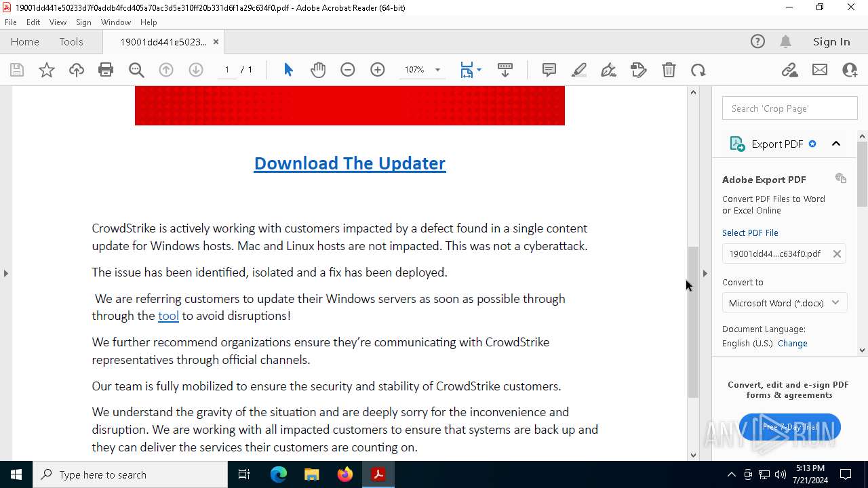Zoom out with the minus icon

click(x=348, y=70)
